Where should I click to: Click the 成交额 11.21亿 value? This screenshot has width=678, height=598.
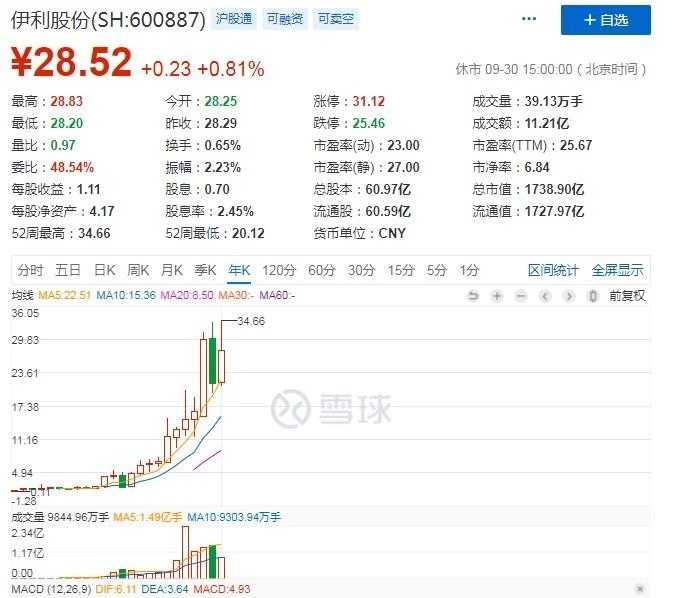click(547, 123)
